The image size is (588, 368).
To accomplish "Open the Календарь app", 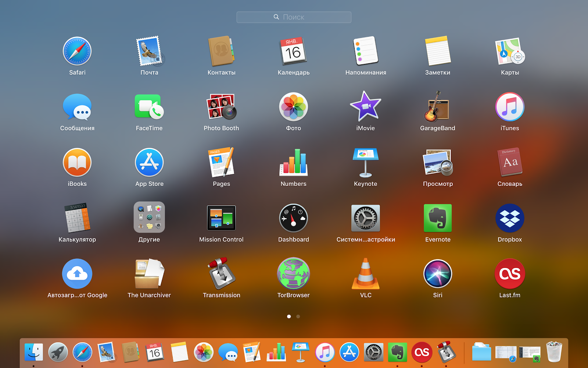I will click(293, 52).
